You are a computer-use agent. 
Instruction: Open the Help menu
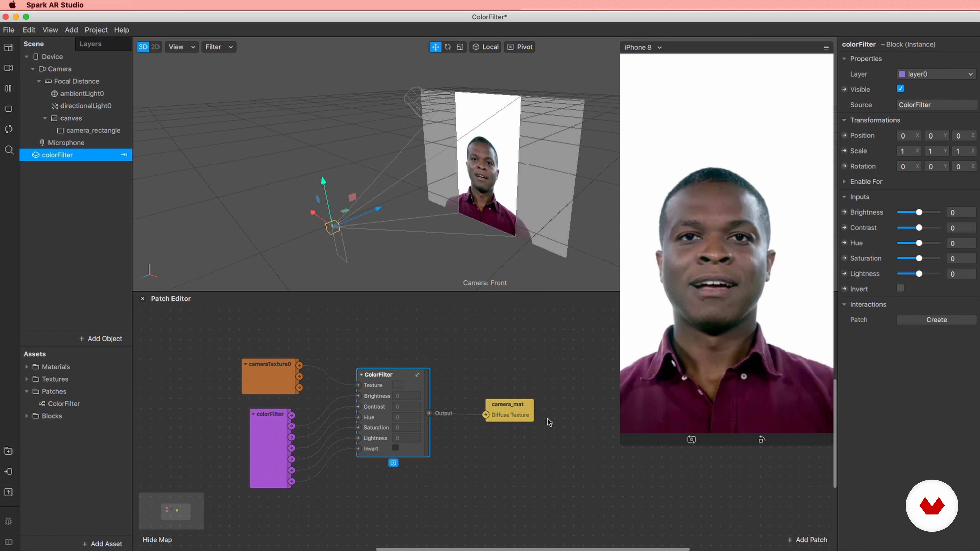[121, 30]
